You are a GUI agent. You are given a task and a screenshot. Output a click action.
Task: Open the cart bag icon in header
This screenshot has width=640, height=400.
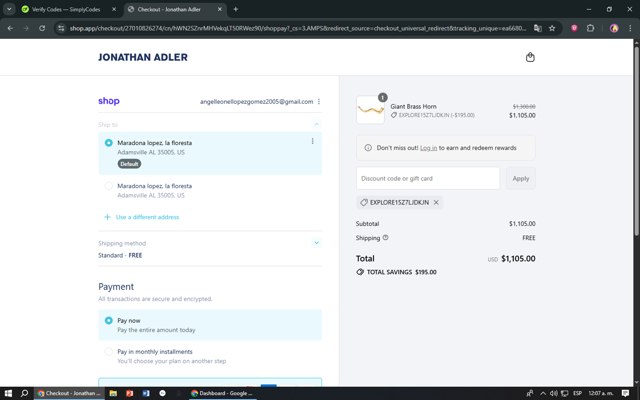coord(530,57)
